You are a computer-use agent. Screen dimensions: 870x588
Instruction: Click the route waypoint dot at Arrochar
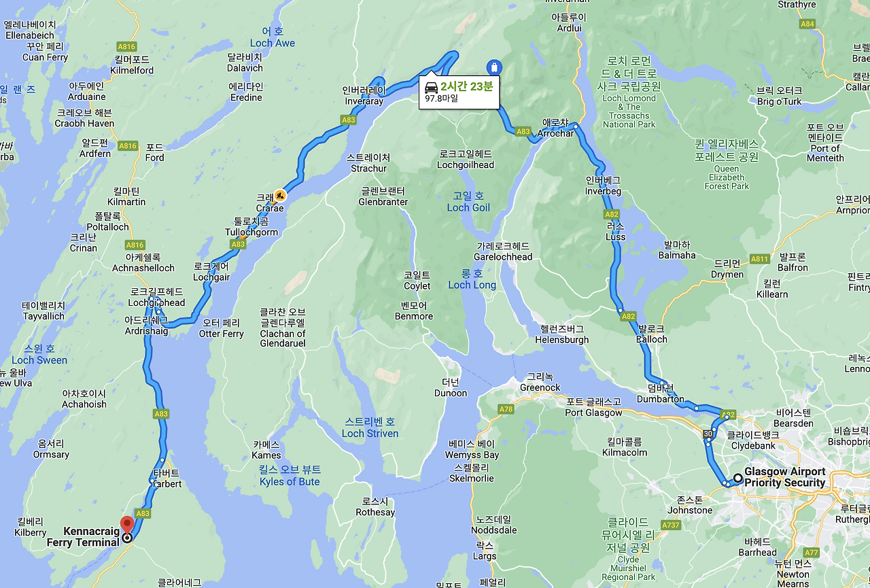click(575, 126)
